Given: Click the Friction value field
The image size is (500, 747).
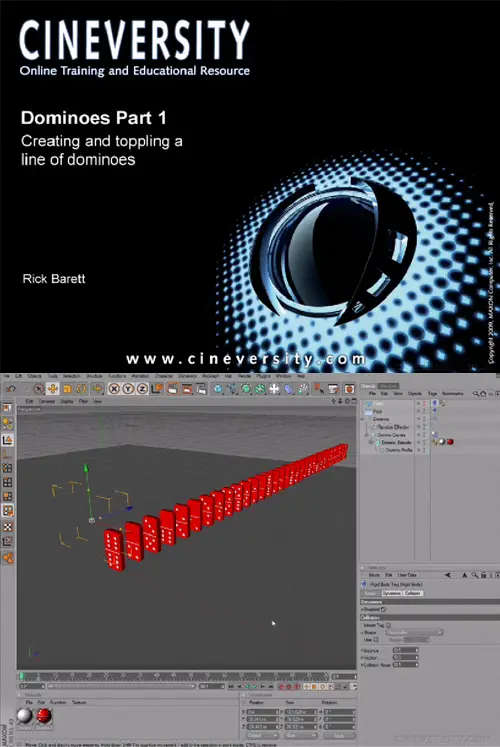Looking at the screenshot, I should 405,657.
